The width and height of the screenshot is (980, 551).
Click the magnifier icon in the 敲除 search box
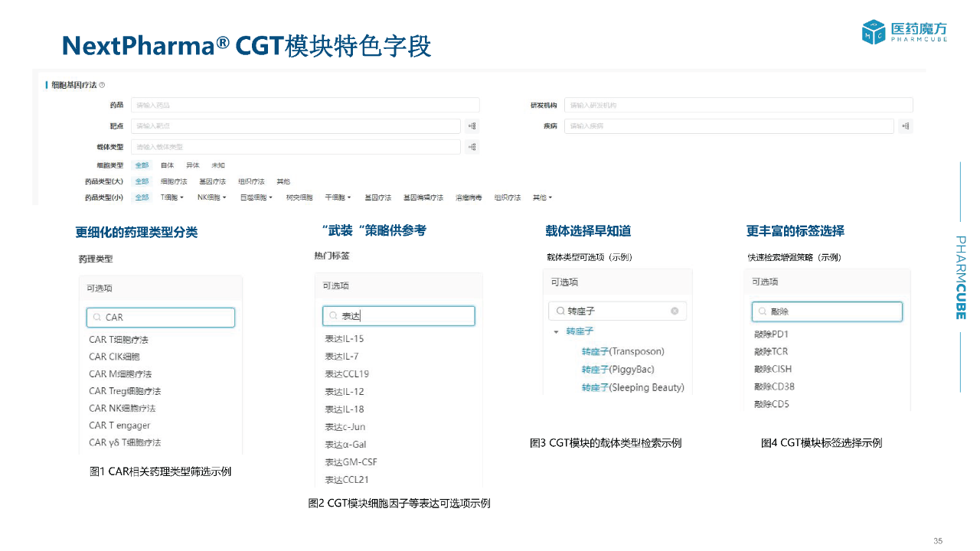coord(763,311)
